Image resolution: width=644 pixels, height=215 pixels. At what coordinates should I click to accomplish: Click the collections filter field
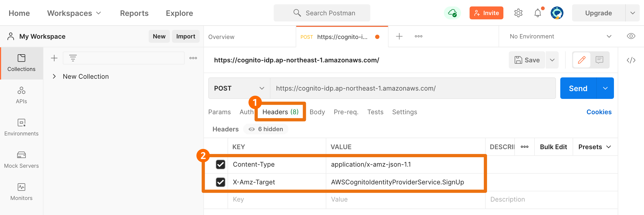click(x=124, y=58)
